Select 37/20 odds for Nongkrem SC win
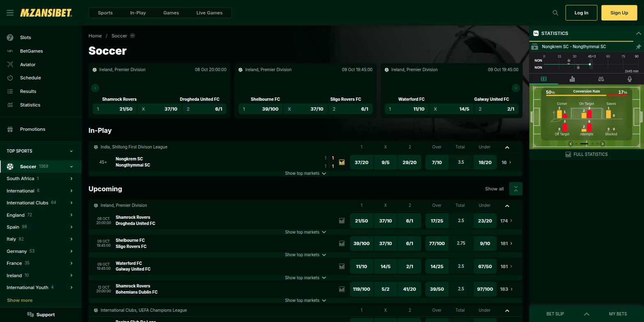 (x=361, y=162)
